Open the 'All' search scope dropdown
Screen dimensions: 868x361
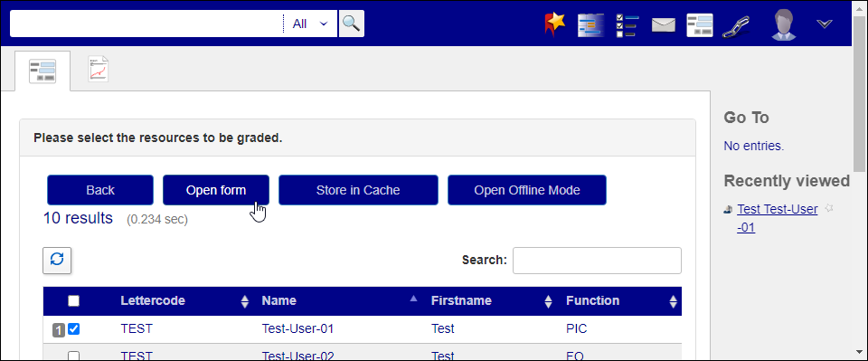point(310,24)
